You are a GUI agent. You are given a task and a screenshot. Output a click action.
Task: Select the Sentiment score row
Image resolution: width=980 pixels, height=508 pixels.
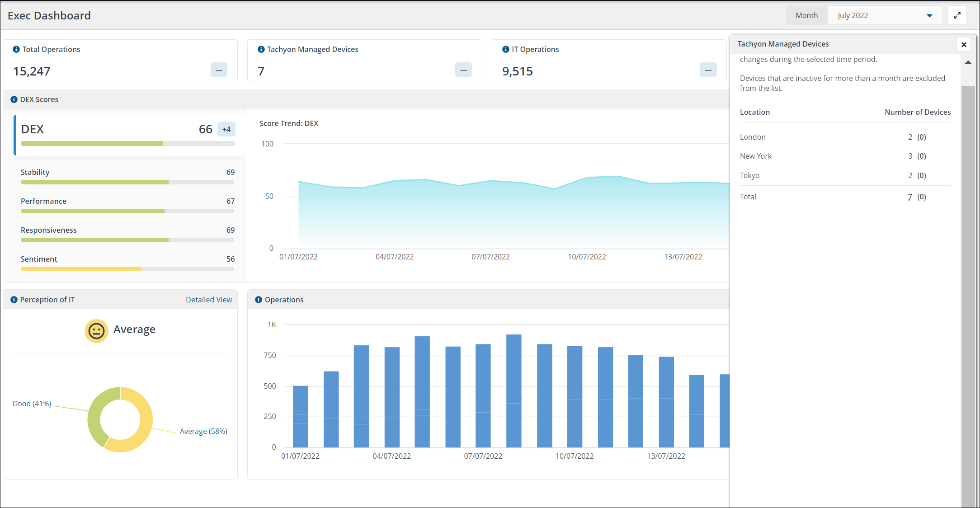[127, 263]
